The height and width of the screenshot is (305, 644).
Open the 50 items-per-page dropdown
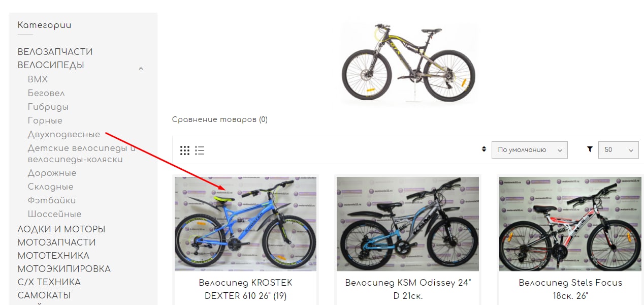[x=618, y=150]
